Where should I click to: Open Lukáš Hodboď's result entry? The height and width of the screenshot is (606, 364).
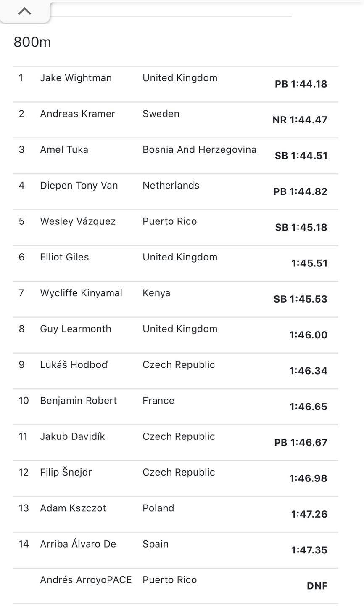[x=74, y=365]
